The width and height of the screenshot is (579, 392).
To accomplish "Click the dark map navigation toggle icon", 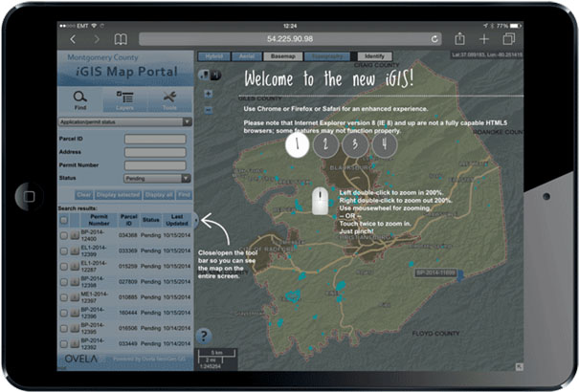I will pos(216,76).
